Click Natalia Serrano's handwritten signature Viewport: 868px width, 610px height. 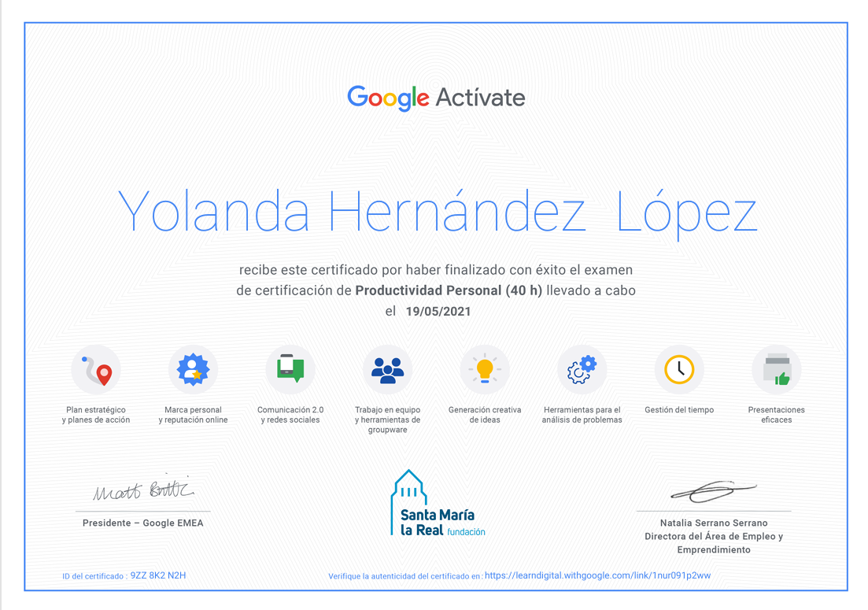coord(714,491)
